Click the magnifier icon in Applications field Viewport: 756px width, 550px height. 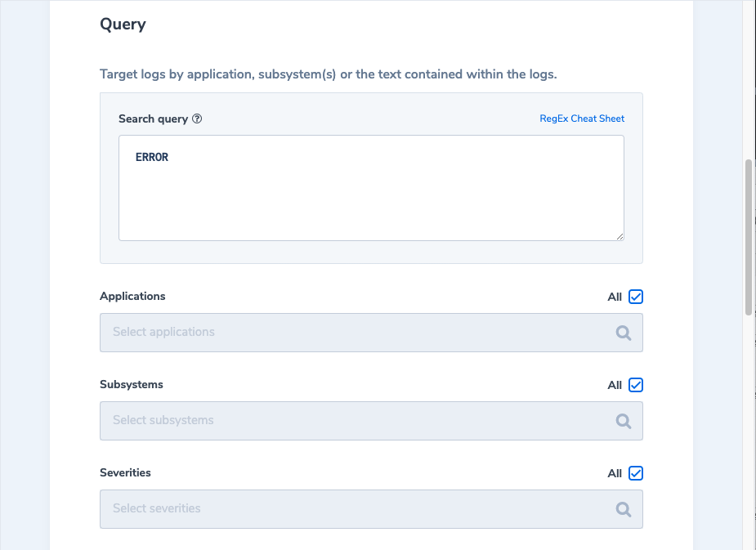(x=624, y=333)
